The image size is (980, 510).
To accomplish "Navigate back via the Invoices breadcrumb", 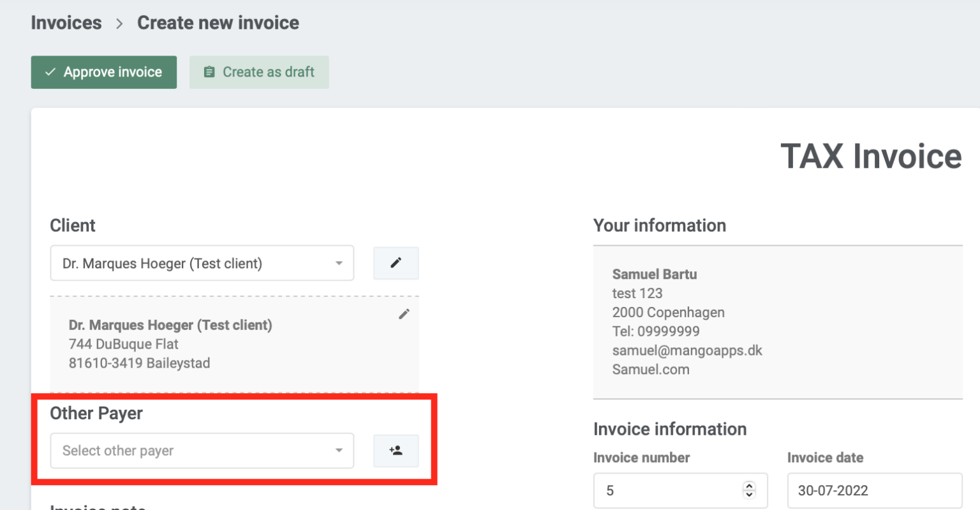I will [66, 22].
